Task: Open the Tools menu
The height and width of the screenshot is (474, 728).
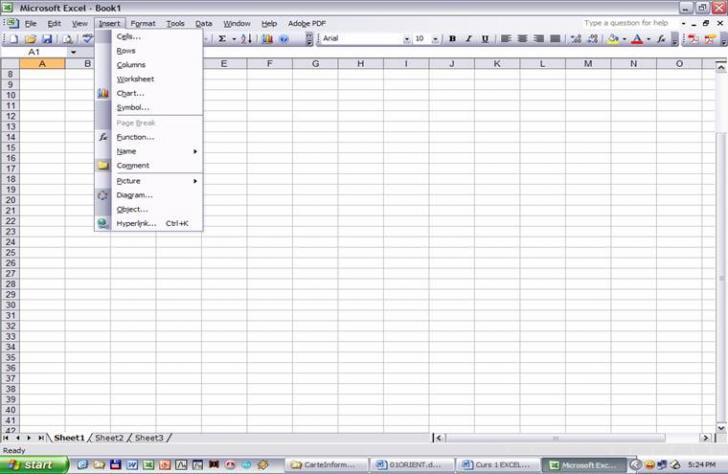Action: (176, 23)
